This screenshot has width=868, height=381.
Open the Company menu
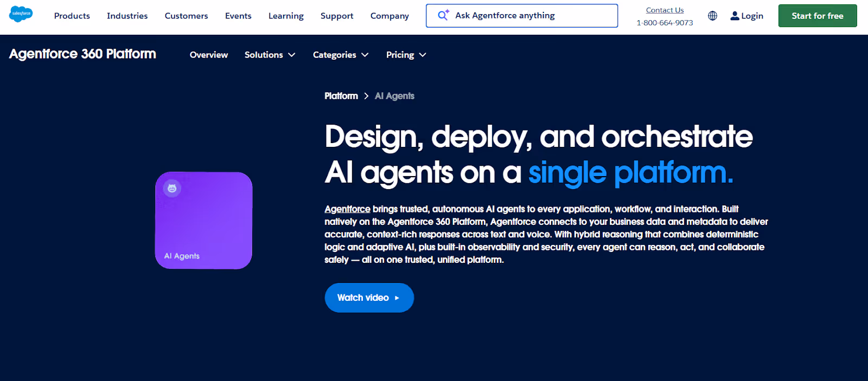pyautogui.click(x=390, y=16)
